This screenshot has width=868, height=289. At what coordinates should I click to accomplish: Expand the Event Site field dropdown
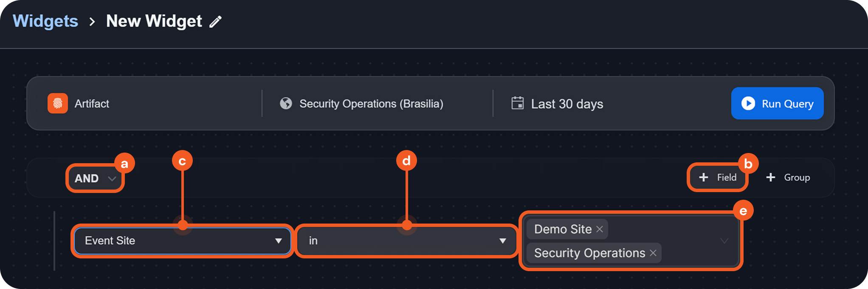click(278, 241)
